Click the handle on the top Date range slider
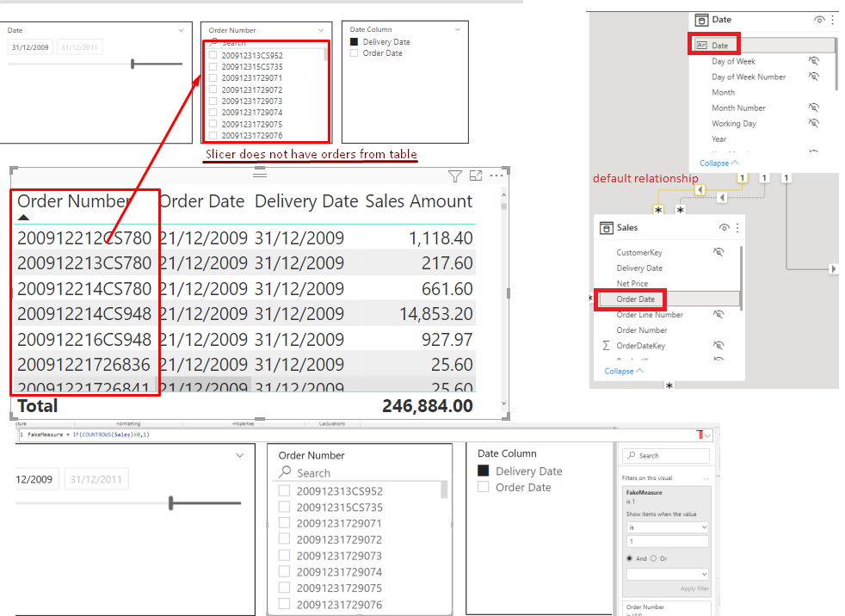The height and width of the screenshot is (616, 845). click(133, 65)
